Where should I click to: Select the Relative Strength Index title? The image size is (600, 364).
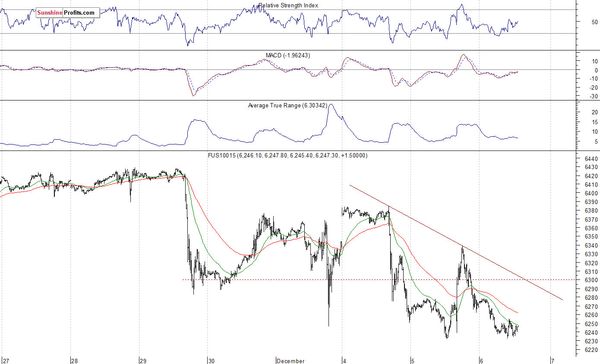tap(288, 6)
